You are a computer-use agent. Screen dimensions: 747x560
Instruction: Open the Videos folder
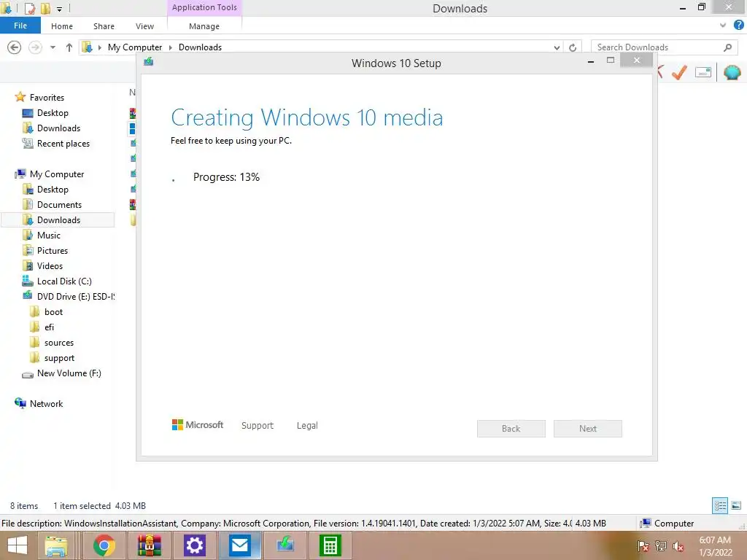[50, 265]
